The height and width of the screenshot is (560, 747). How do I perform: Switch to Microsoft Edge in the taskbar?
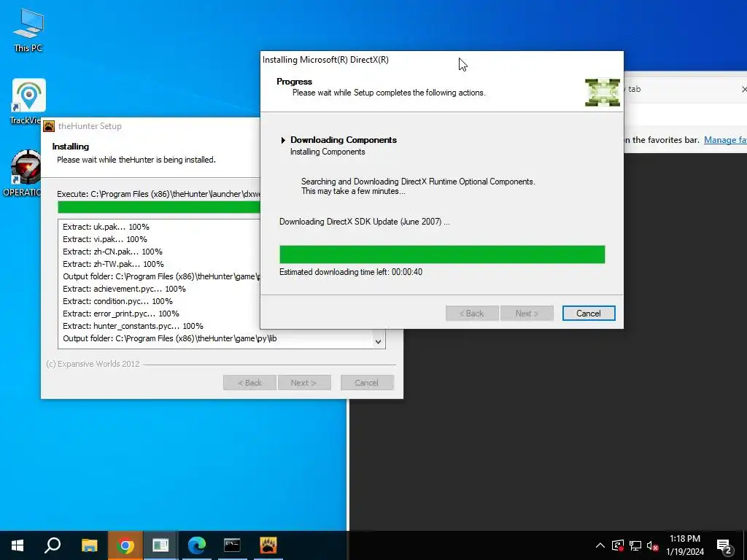pos(196,545)
